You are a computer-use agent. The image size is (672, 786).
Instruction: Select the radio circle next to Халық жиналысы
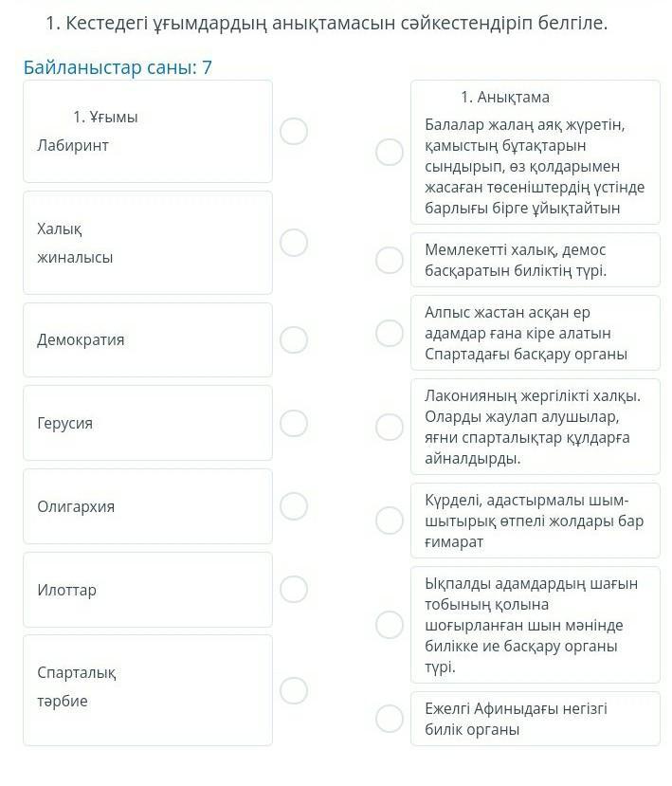294,243
